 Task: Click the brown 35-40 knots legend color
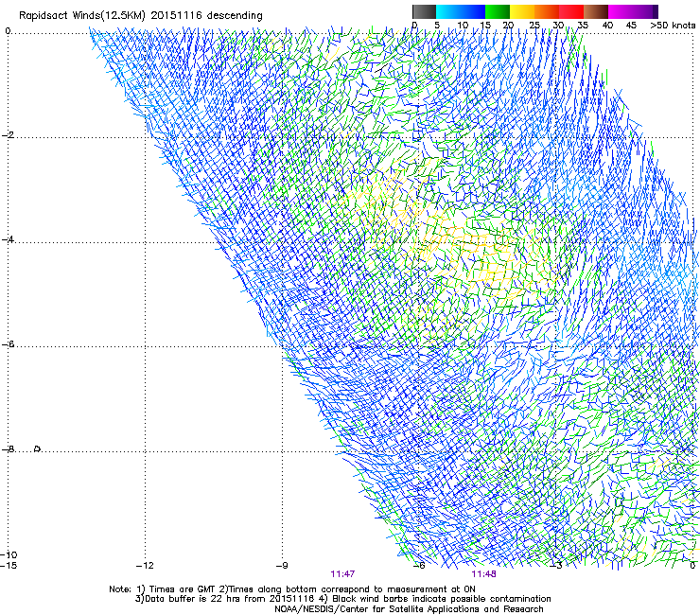pyautogui.click(x=596, y=11)
